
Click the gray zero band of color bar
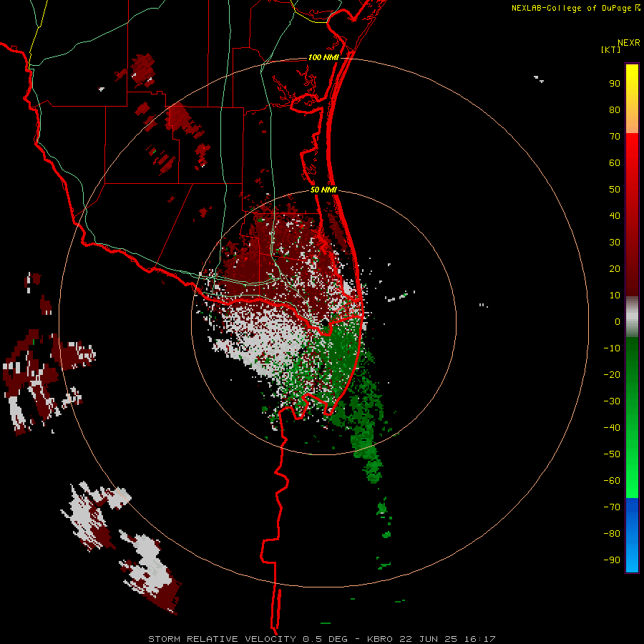(632, 317)
